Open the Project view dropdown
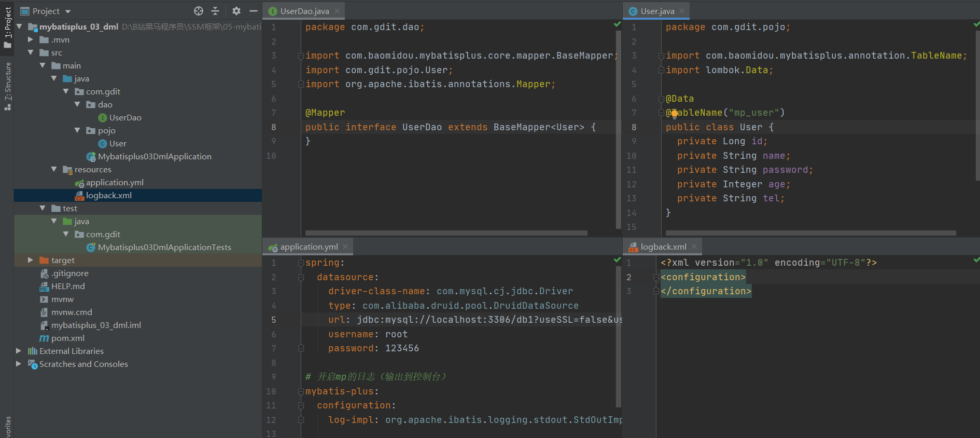980x438 pixels. point(68,11)
